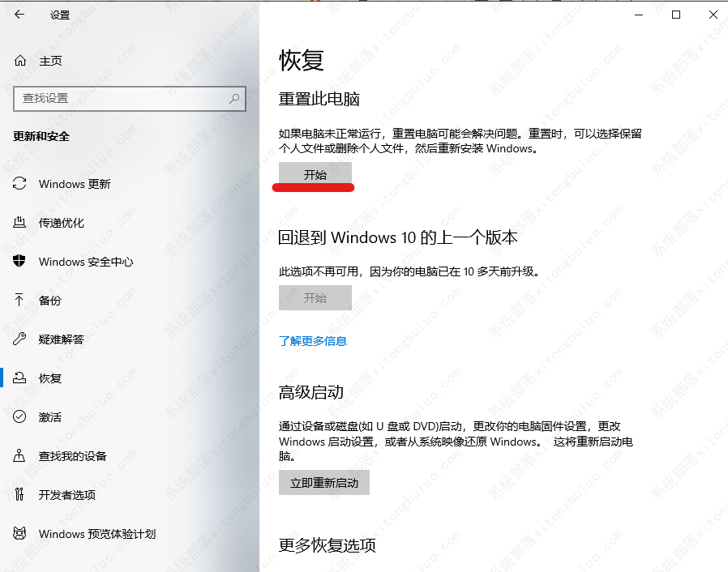This screenshot has width=728, height=572.
Task: Open the 恢复 (Recovery) sidebar item
Action: [50, 378]
